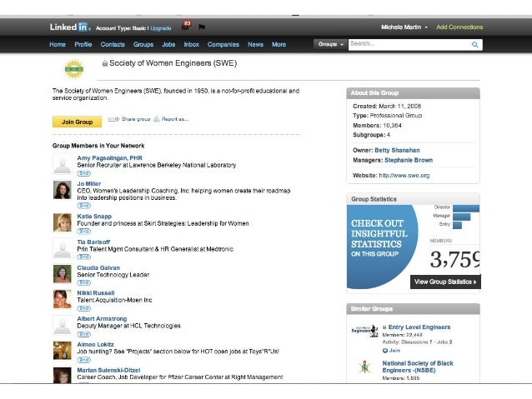Click the flag icon in header
Image resolution: width=532 pixels, height=399 pixels.
(202, 27)
